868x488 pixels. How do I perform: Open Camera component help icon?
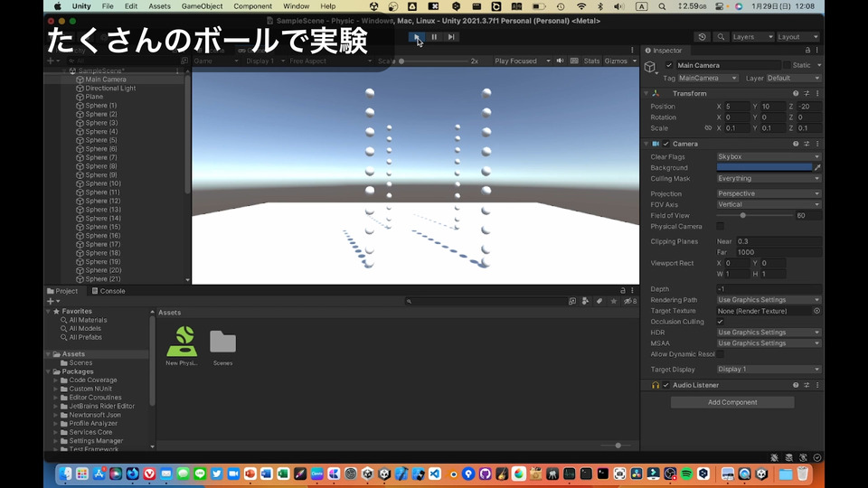coord(796,144)
